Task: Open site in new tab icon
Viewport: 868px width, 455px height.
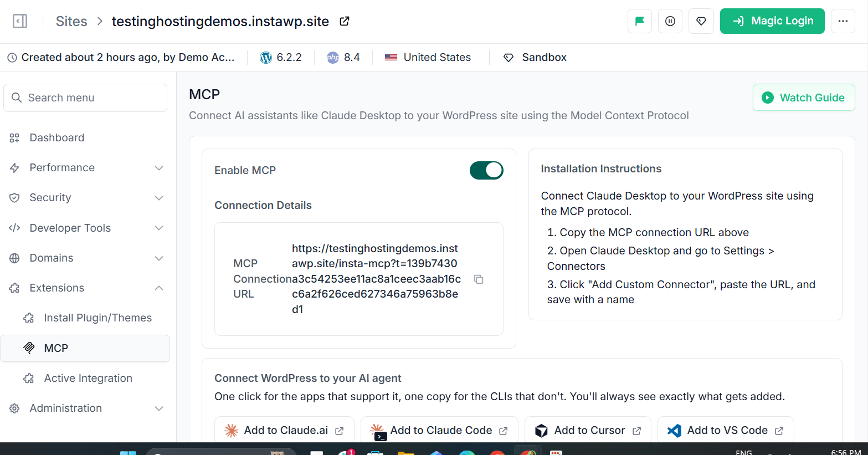Action: [345, 21]
